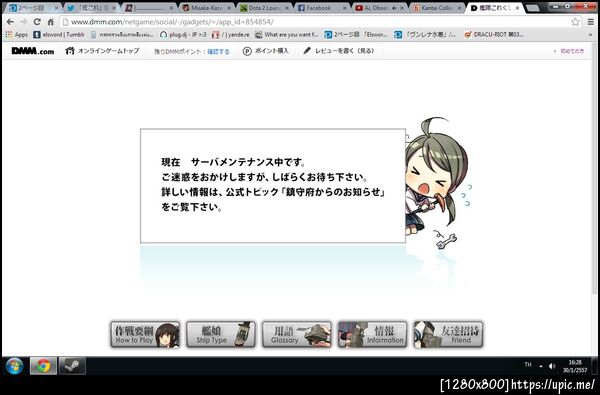Image resolution: width=600 pixels, height=395 pixels.
Task: Switch to the Twitter tab
Action: pyautogui.click(x=92, y=8)
